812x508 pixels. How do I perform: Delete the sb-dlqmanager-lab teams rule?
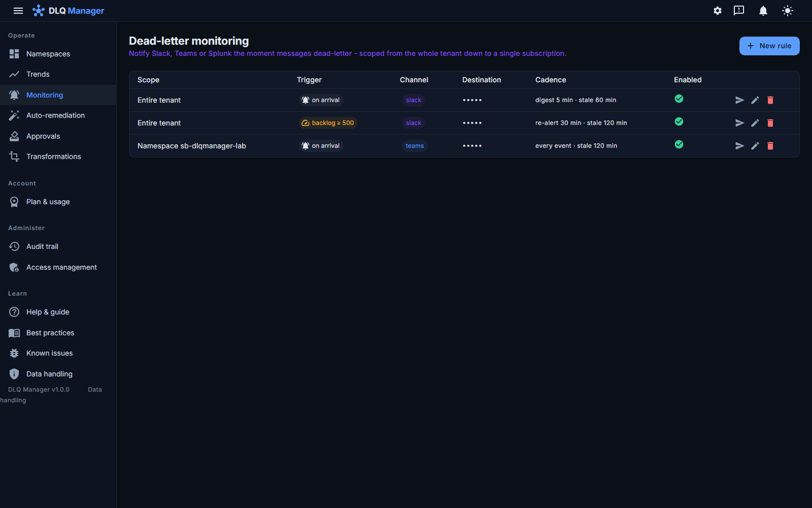tap(770, 146)
